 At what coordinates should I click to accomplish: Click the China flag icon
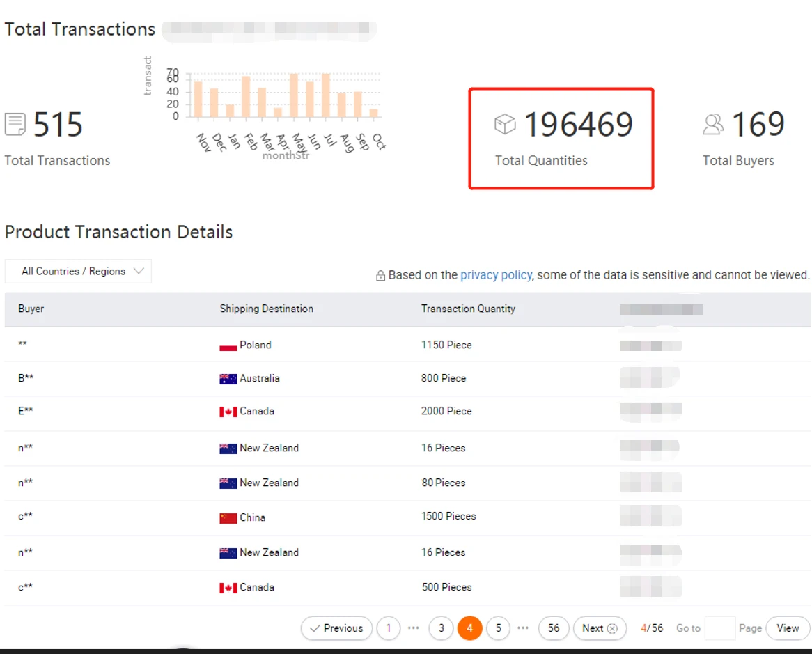coord(228,518)
